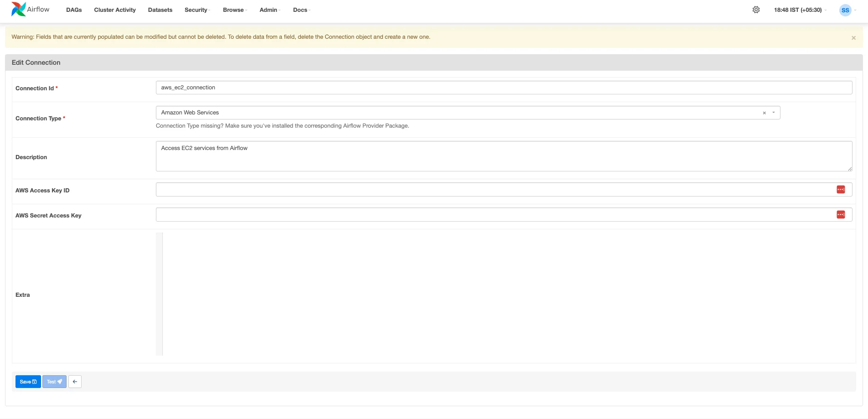Clear the Amazon Web Services selection

coord(764,113)
